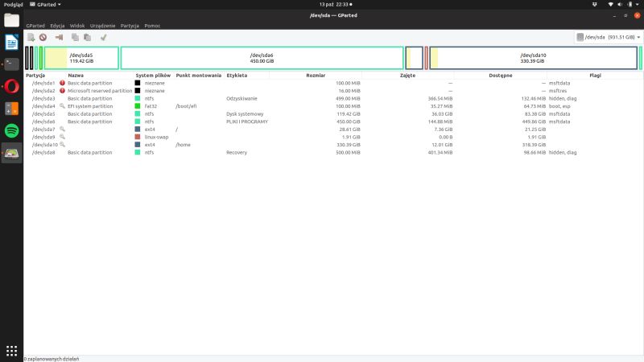Click the 'Odzyskiwanie' label cell
This screenshot has width=644, height=362.
[x=242, y=98]
